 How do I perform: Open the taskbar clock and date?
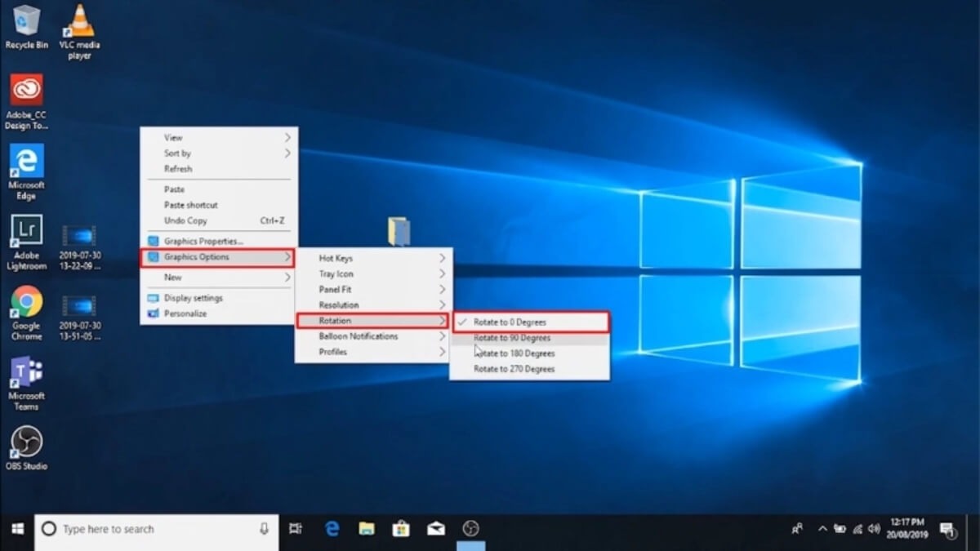[x=907, y=529]
